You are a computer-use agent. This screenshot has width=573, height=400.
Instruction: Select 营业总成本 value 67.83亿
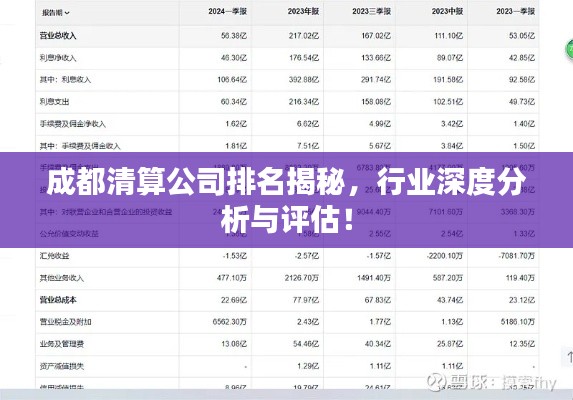[x=378, y=300]
